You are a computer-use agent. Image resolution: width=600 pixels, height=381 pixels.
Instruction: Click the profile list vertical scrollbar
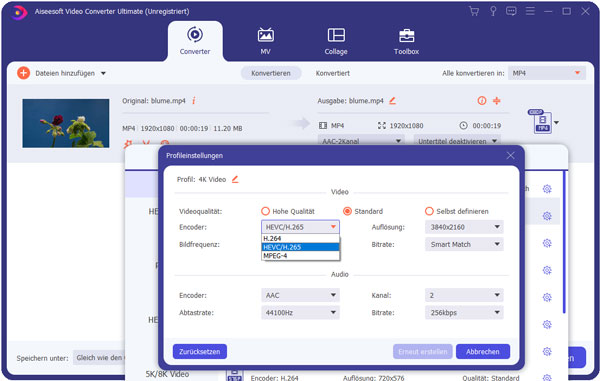pyautogui.click(x=564, y=242)
